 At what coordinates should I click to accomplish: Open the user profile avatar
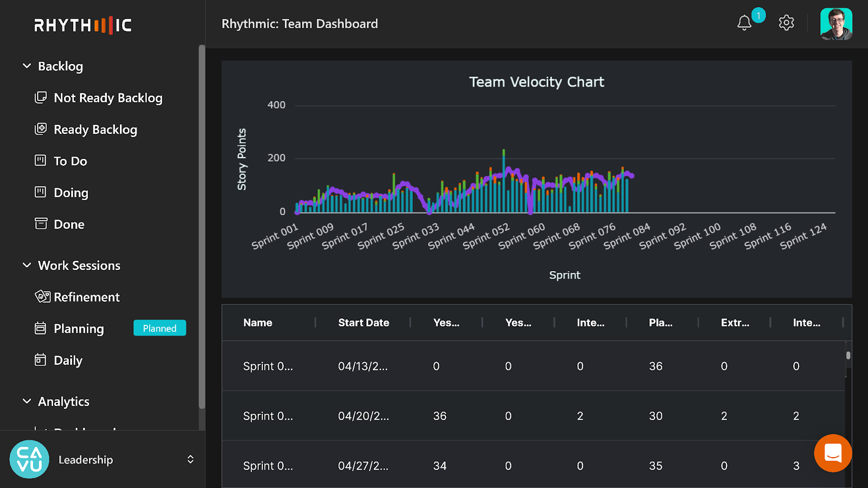(x=836, y=24)
